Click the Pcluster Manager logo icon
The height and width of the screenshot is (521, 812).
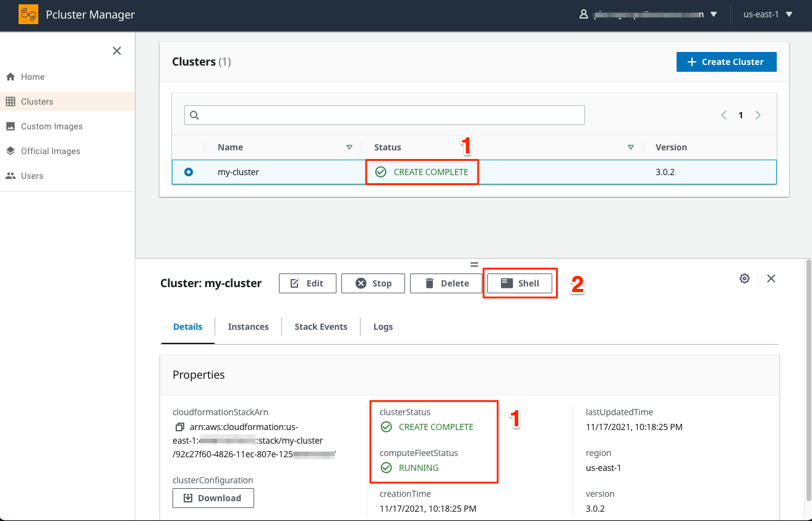28,14
